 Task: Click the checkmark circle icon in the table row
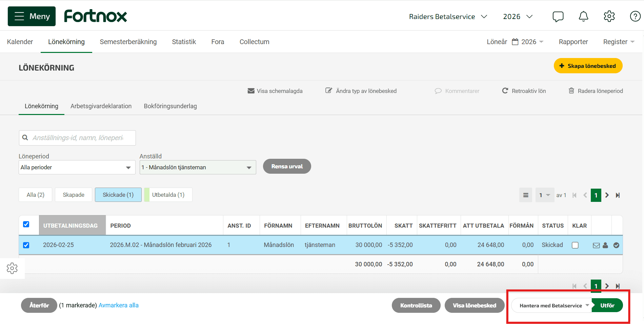pyautogui.click(x=616, y=245)
